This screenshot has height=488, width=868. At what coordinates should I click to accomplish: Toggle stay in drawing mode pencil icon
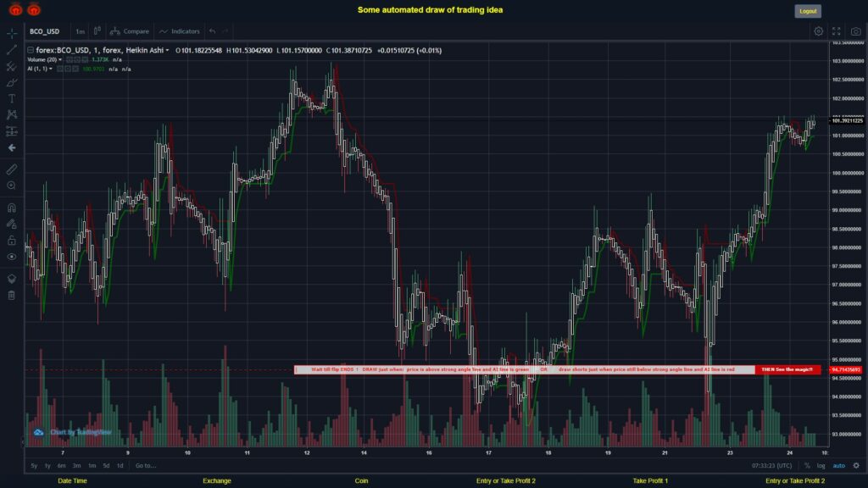click(x=12, y=224)
